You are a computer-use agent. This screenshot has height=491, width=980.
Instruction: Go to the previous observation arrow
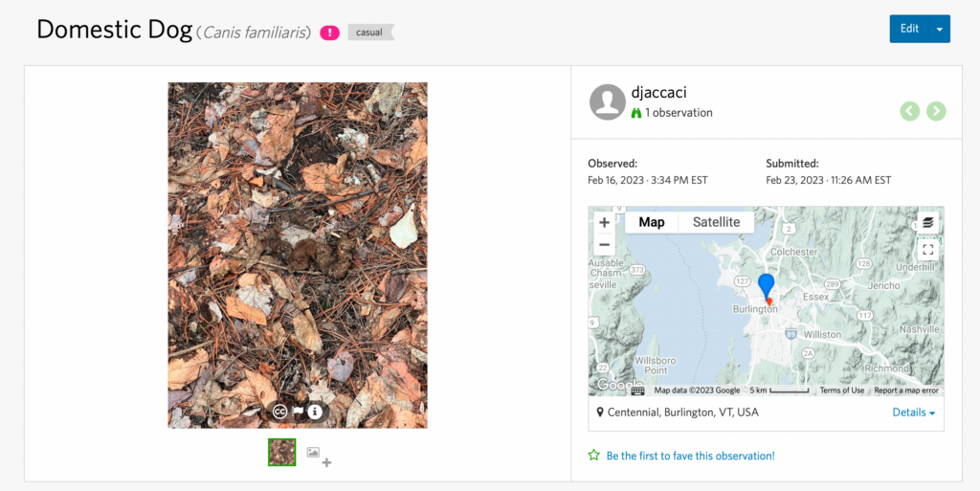pos(909,111)
